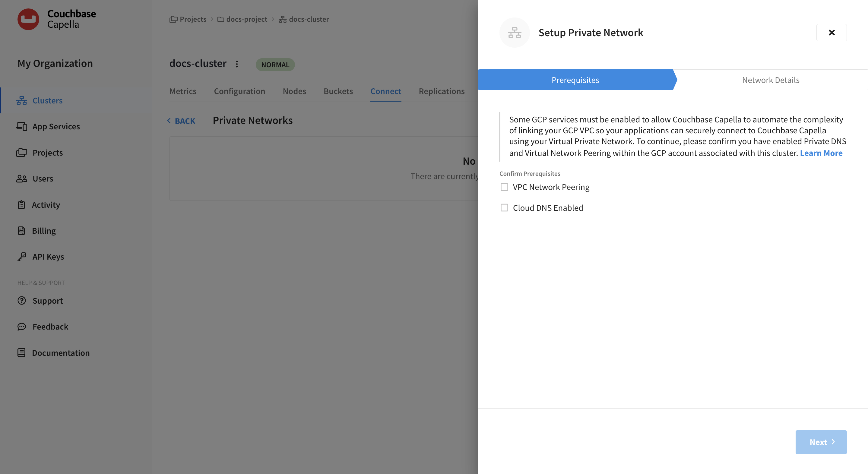Click the Couchbase Capella logo icon

28,19
